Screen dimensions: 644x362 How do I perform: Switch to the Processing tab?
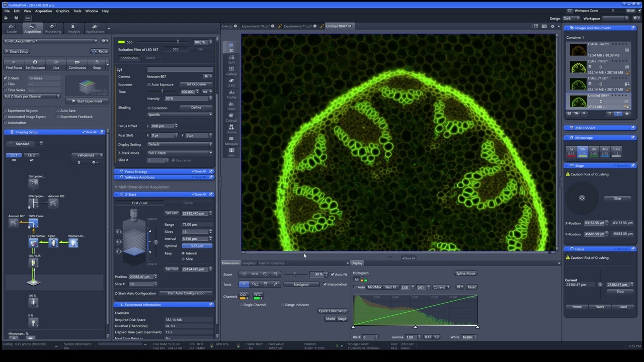click(x=53, y=29)
